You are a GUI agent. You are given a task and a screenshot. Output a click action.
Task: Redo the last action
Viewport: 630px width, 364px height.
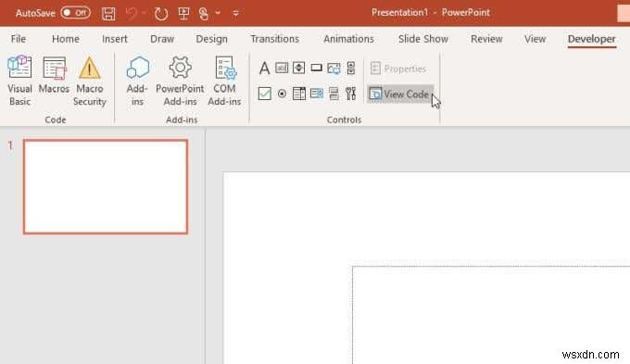tap(161, 14)
